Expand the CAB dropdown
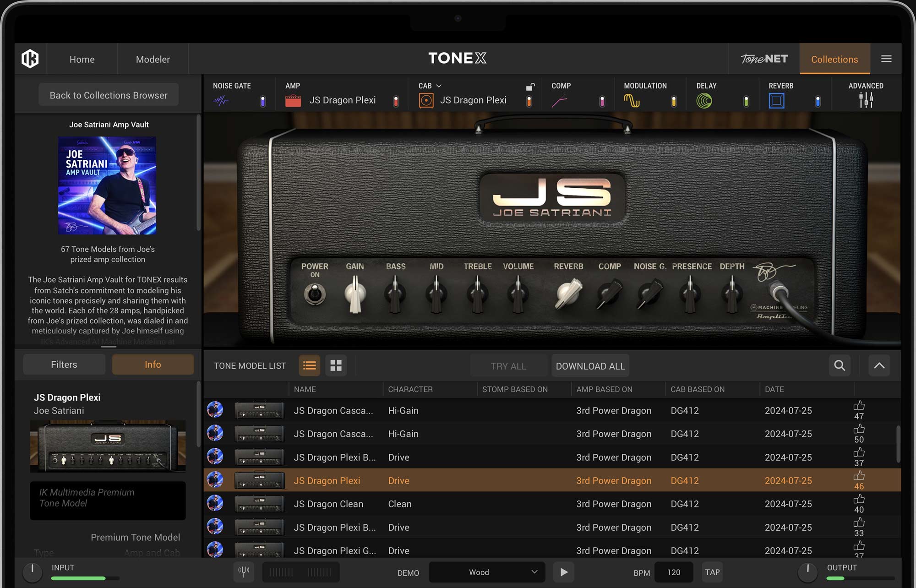The height and width of the screenshot is (588, 916). click(x=438, y=86)
